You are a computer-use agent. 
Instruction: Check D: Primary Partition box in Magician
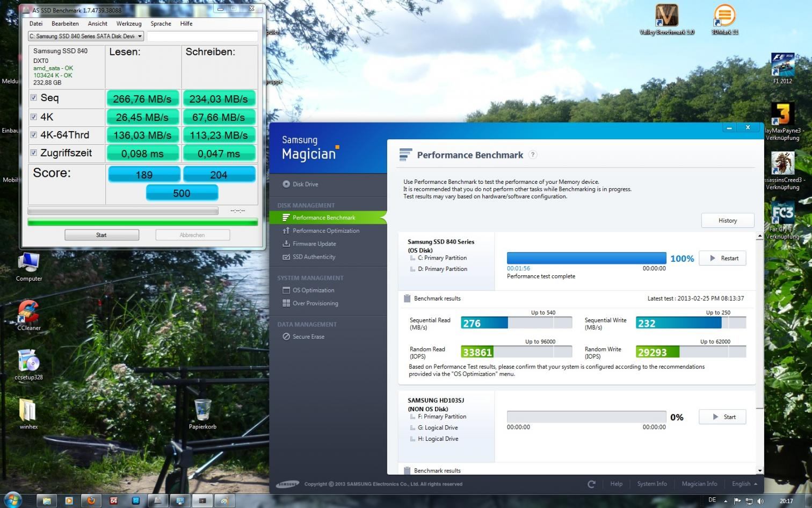(x=413, y=269)
